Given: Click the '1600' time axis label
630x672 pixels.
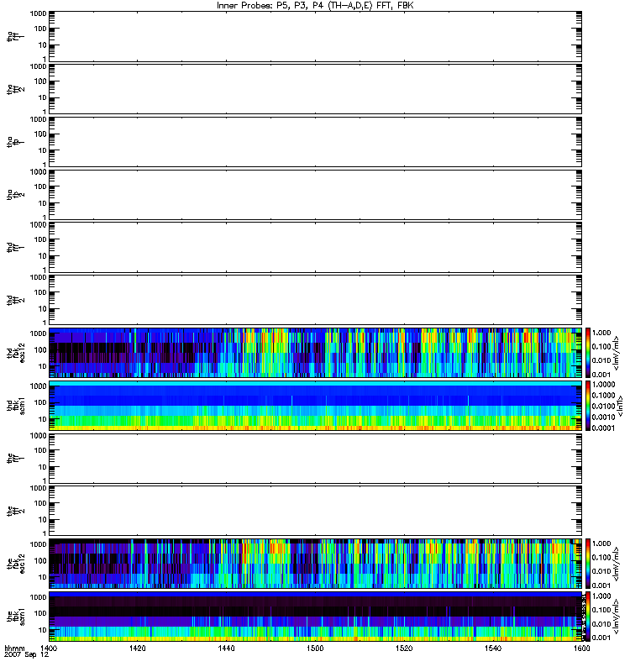Looking at the screenshot, I should tap(581, 648).
